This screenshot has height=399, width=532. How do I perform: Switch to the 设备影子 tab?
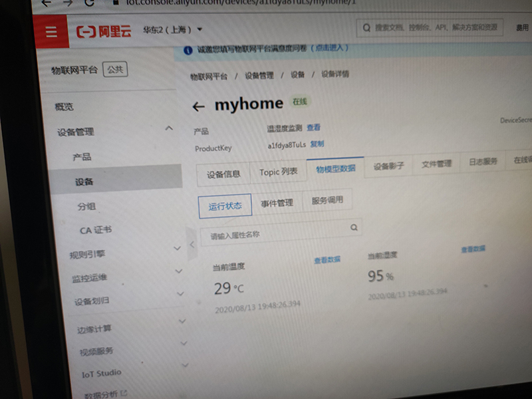tap(388, 166)
